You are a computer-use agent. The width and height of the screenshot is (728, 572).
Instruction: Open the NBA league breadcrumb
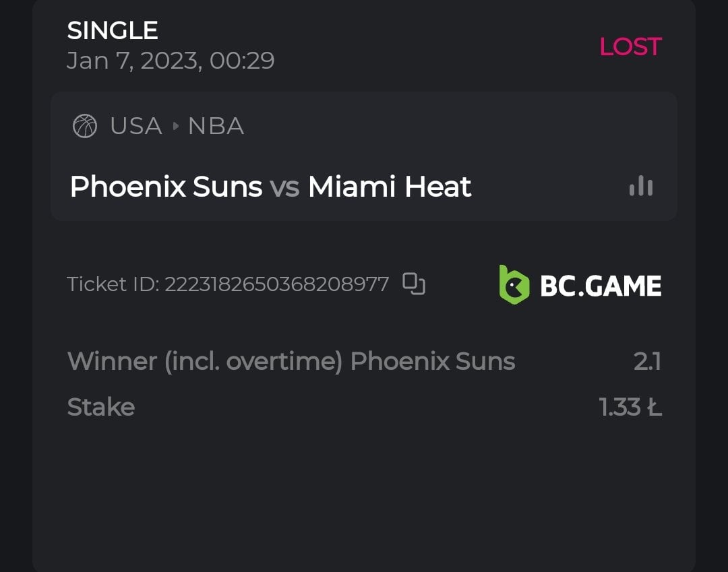coord(216,126)
